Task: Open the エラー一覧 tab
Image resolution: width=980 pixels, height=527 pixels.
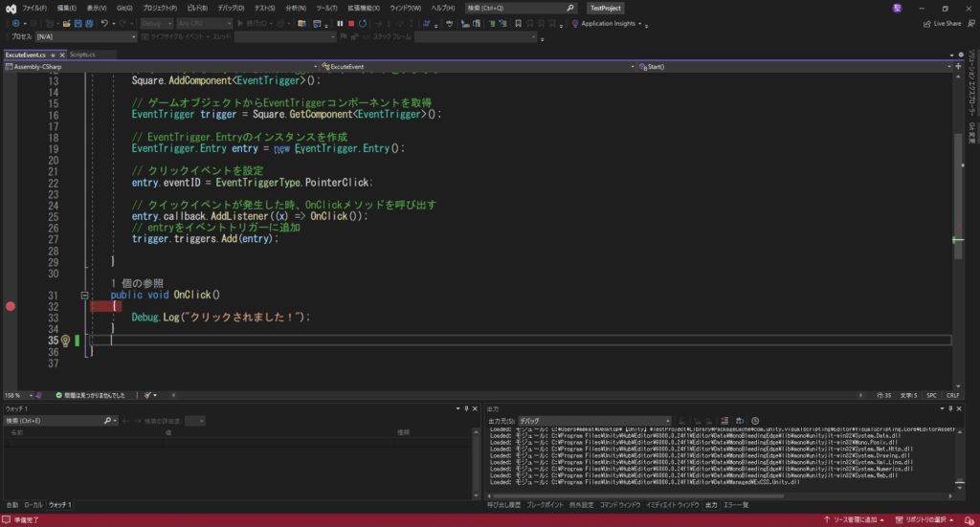Action: click(x=736, y=505)
